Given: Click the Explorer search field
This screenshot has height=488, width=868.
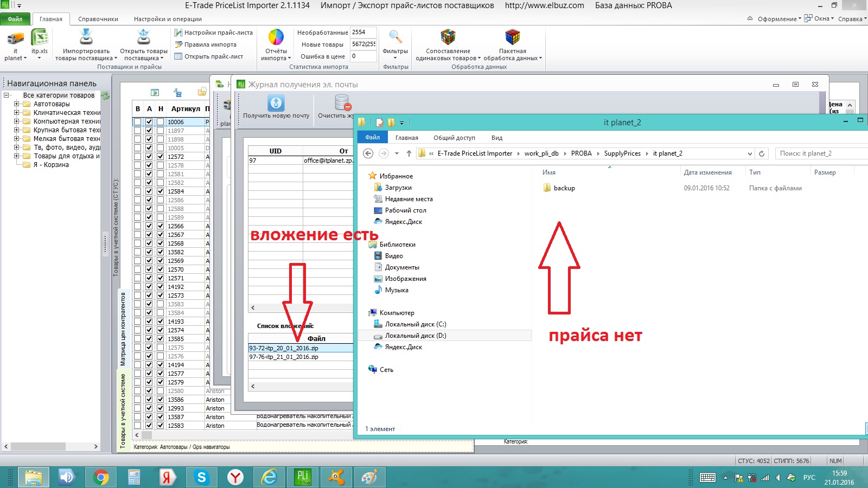Looking at the screenshot, I should pyautogui.click(x=821, y=153).
